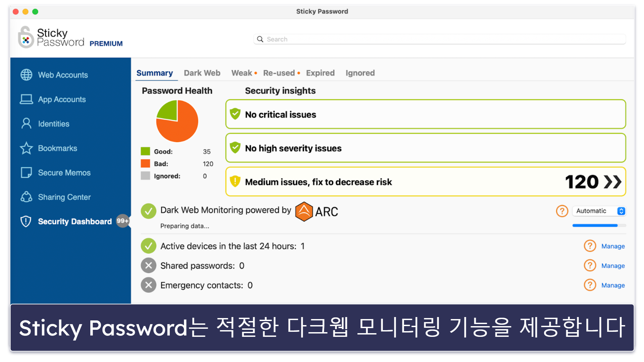644x362 pixels.
Task: Click Manage for Active devices
Action: pos(613,246)
